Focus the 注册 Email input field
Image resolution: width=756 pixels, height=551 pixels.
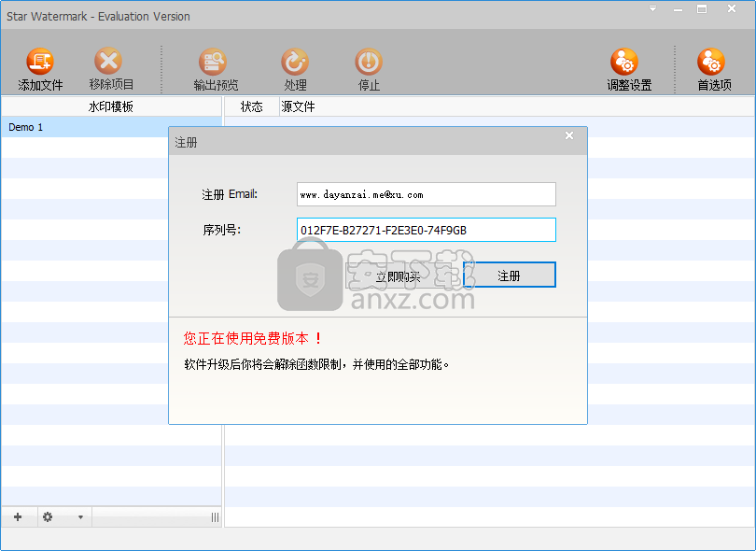tap(427, 194)
